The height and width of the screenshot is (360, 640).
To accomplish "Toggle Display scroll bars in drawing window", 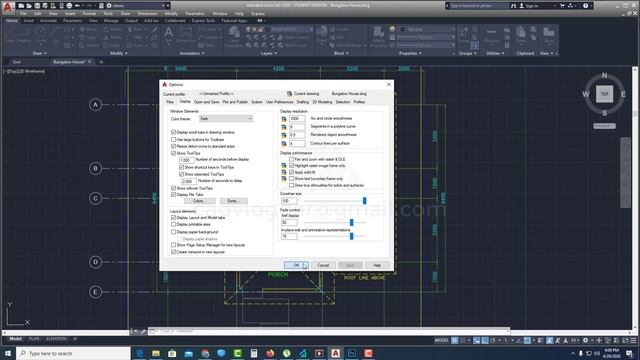I will pos(173,132).
